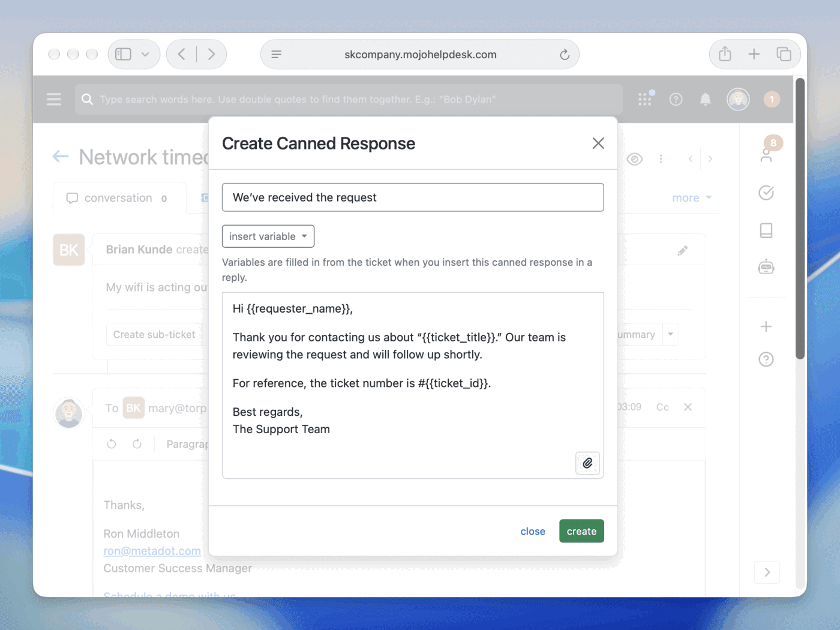Click the Create sub-ticket button

[154, 334]
